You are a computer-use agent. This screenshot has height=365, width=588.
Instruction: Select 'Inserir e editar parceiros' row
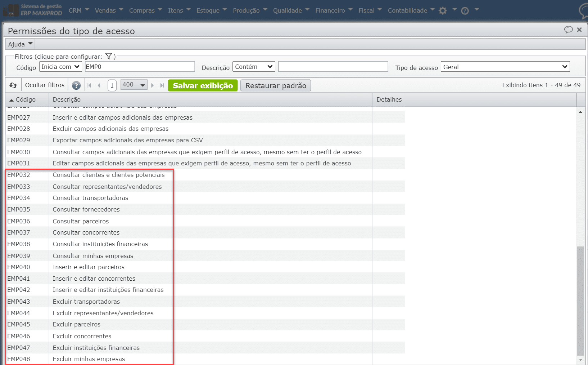tap(205, 267)
